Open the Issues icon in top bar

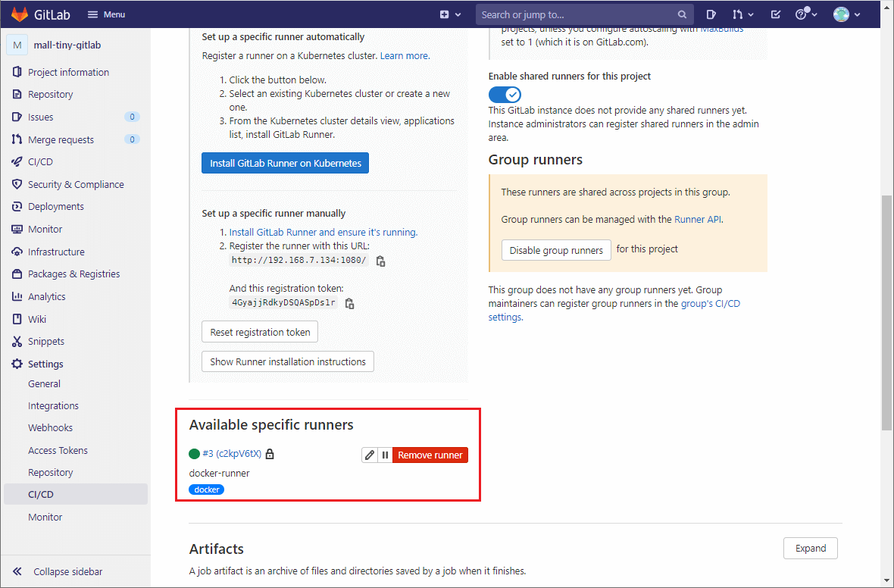point(711,14)
